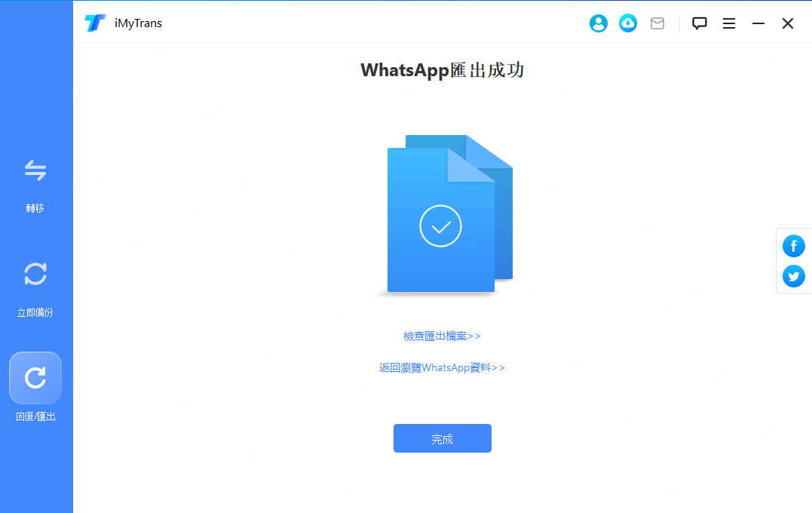
Task: Open 檢查匯出檔案 (Check exported files) link
Action: 442,336
